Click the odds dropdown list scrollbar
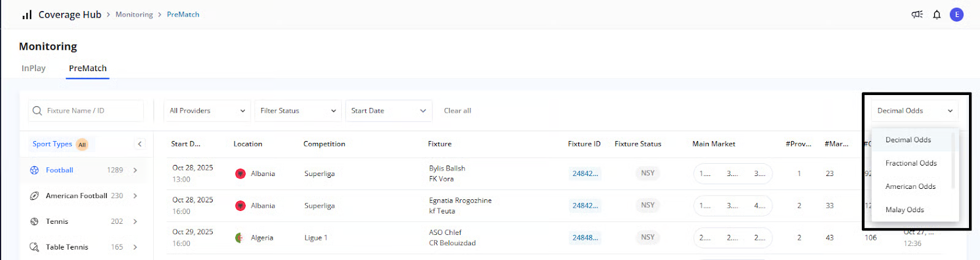 [x=953, y=161]
